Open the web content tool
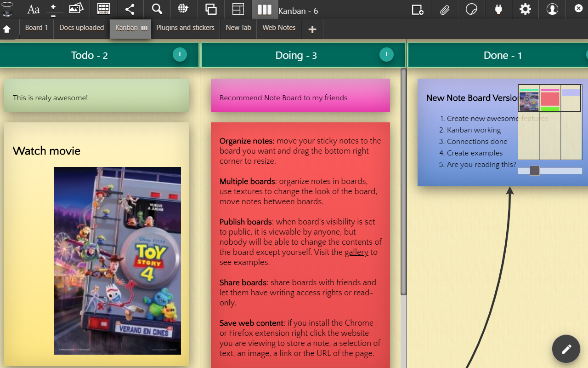Screen dimensions: 588x368 tap(183, 9)
